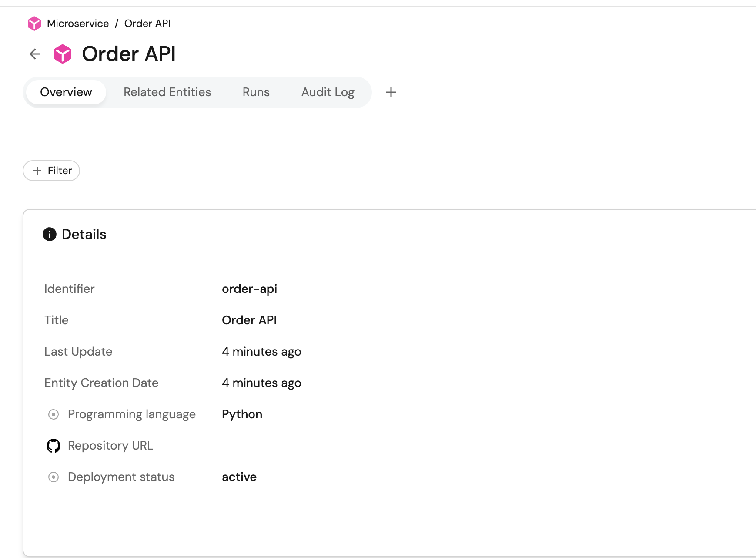Click the plus icon to add tab
756x558 pixels.
391,92
